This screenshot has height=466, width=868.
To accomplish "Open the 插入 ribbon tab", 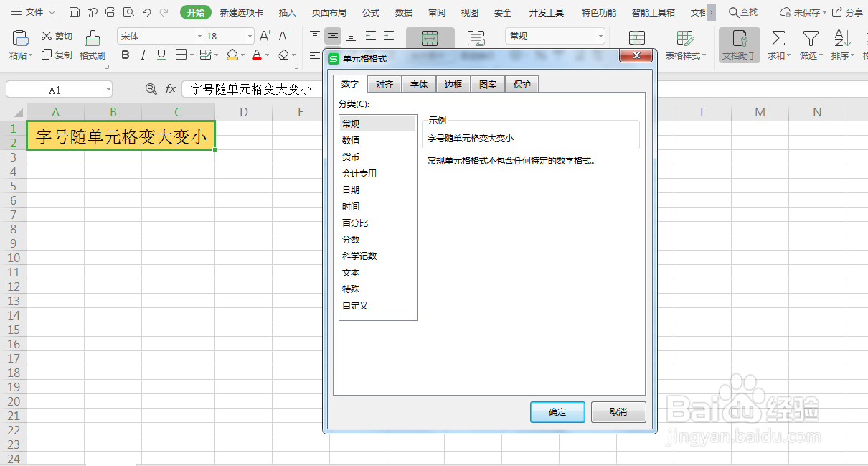I will [x=287, y=11].
